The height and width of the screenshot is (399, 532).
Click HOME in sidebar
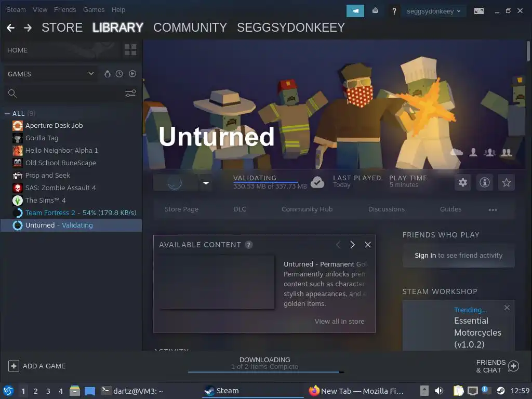tap(17, 50)
